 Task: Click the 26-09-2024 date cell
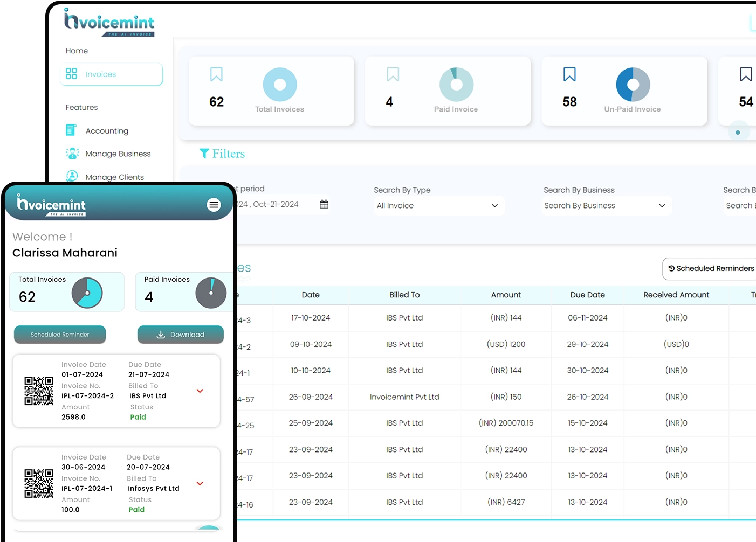click(x=311, y=397)
